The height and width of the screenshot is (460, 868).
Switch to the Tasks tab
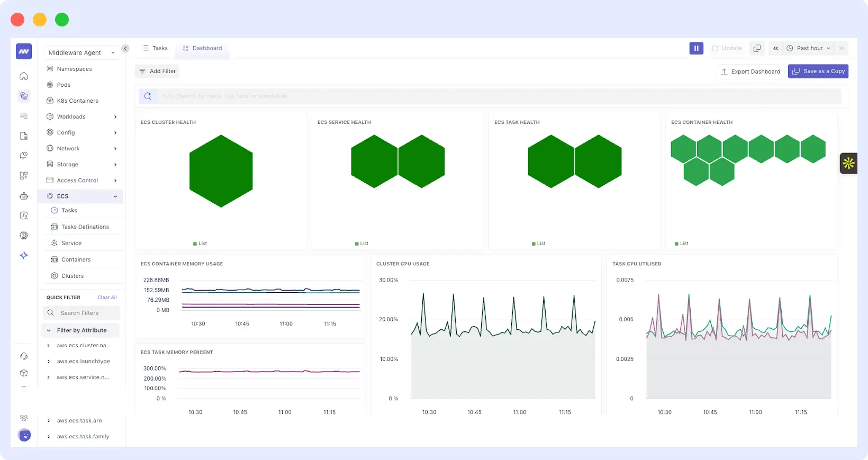tap(155, 48)
